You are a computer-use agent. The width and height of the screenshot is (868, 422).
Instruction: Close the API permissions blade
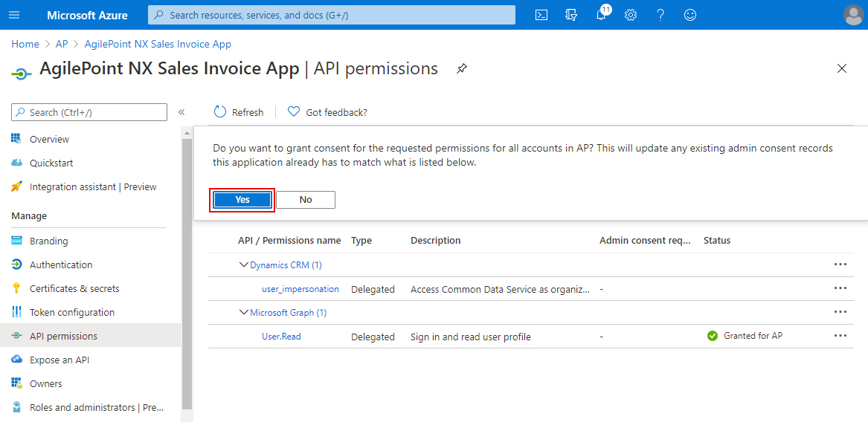coord(841,68)
